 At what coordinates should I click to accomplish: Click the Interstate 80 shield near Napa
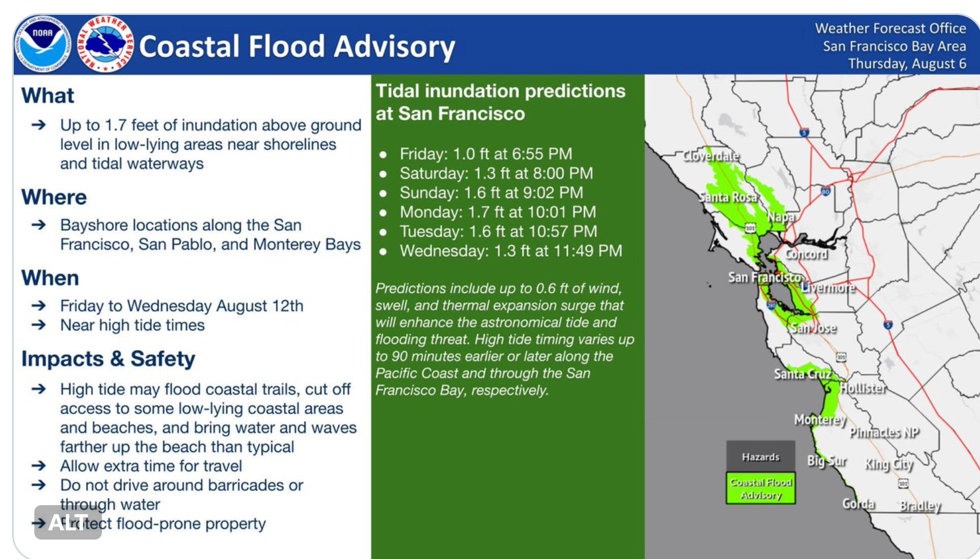pyautogui.click(x=825, y=191)
